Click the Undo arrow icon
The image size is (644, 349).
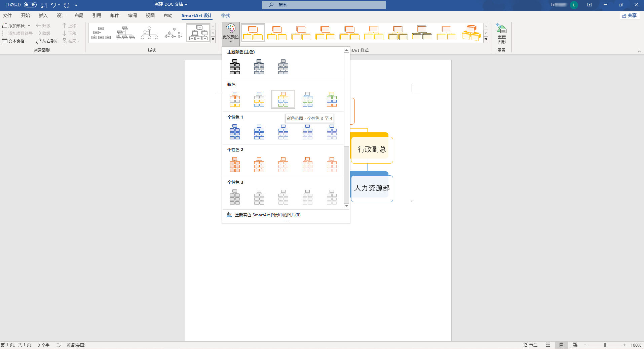click(53, 5)
